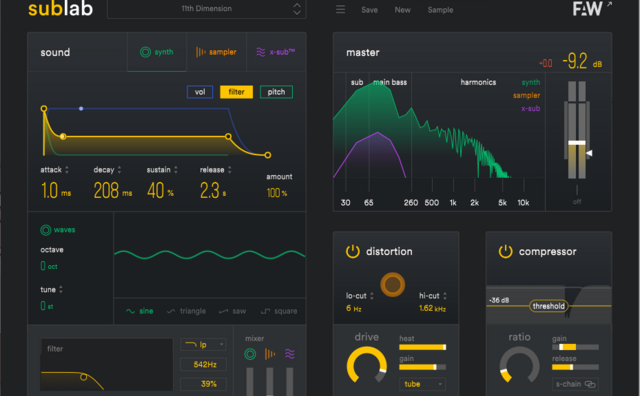Click the lo-cut value 6 Hz
The height and width of the screenshot is (396, 640).
point(353,308)
